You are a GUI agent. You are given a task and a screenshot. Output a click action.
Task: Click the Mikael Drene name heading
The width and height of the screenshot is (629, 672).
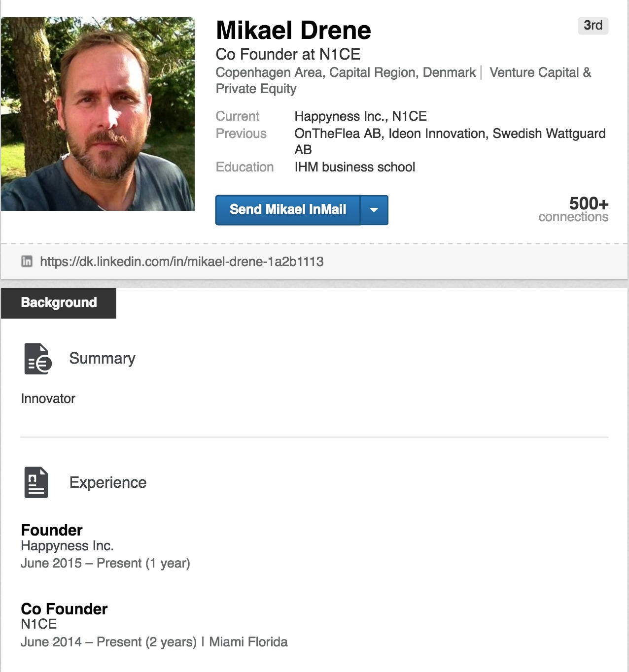tap(293, 31)
